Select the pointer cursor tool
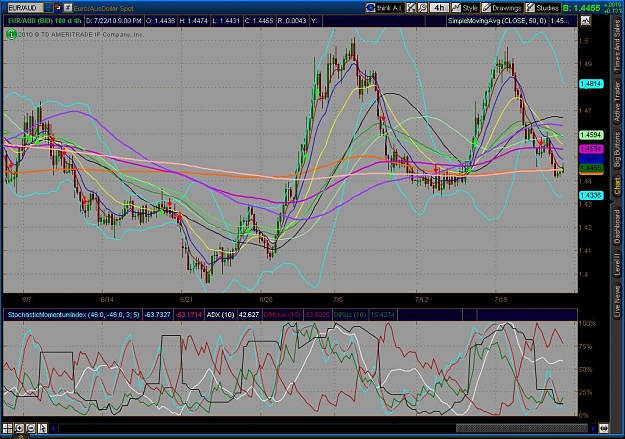The width and height of the screenshot is (625, 439). (42, 428)
